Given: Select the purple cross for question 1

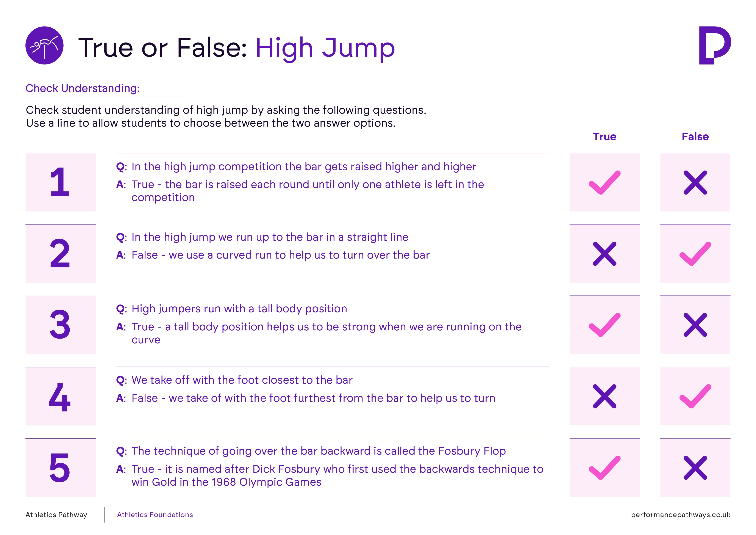Looking at the screenshot, I should pyautogui.click(x=695, y=182).
